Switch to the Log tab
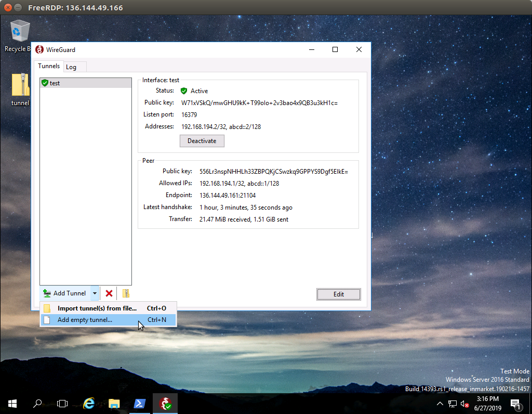 (x=71, y=67)
